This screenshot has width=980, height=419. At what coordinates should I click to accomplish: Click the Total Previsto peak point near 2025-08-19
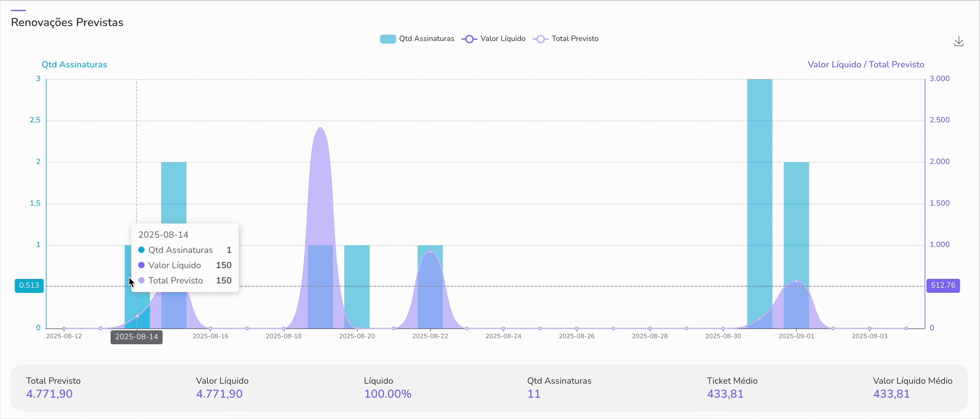pos(320,129)
